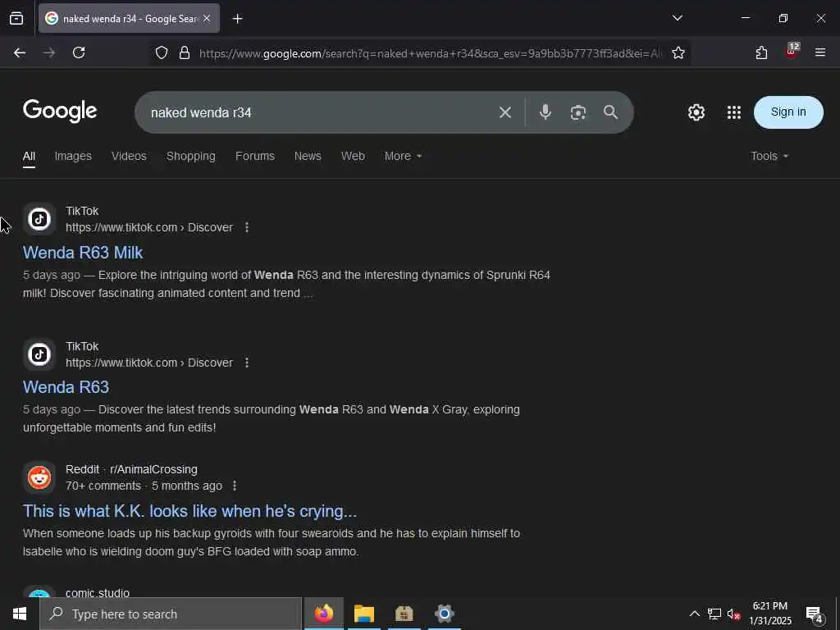840x630 pixels.
Task: Open File Explorer from the taskbar
Action: (363, 614)
